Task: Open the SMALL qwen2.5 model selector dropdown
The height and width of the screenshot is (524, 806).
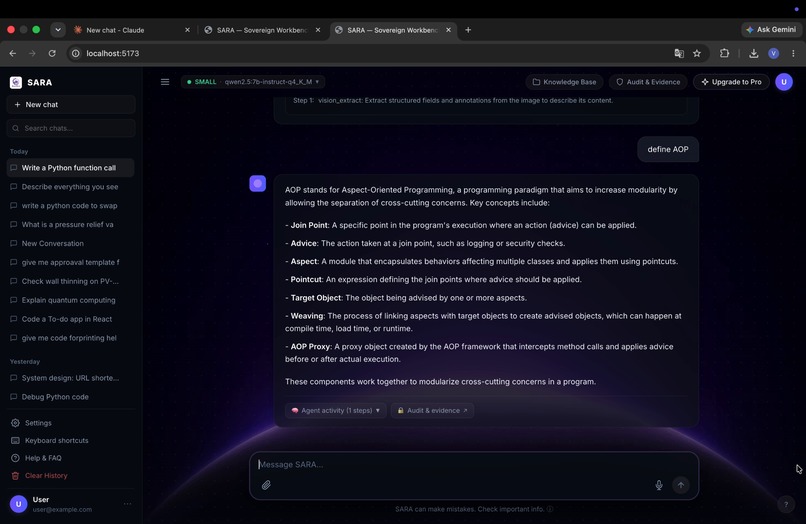Action: tap(253, 82)
